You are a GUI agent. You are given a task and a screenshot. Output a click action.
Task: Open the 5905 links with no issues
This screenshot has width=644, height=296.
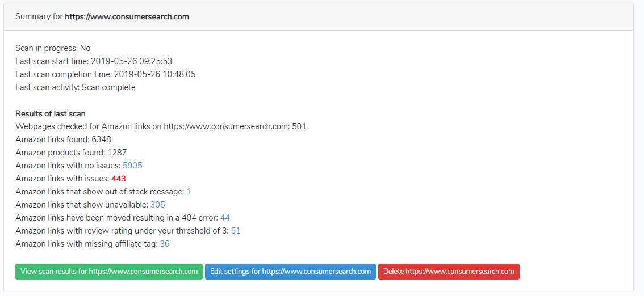(132, 166)
